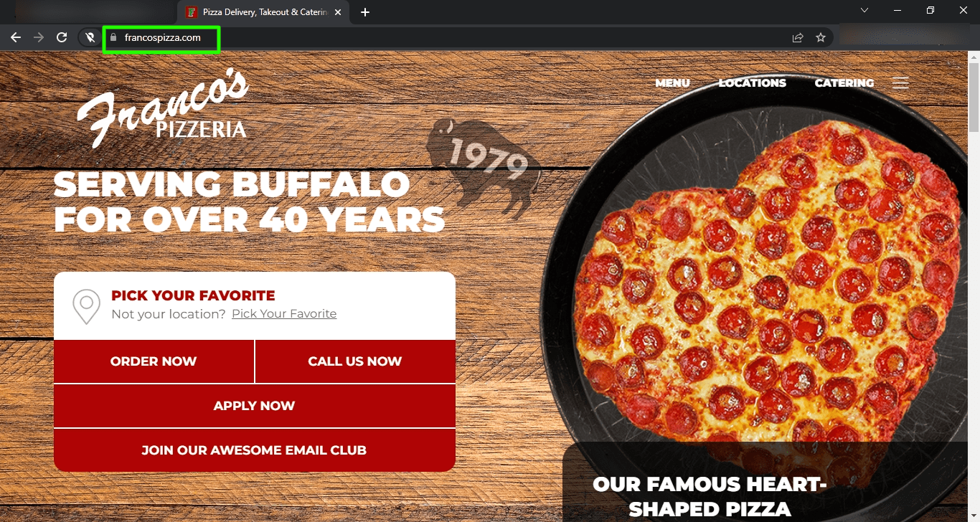Click the APPLY NOW button

(255, 406)
